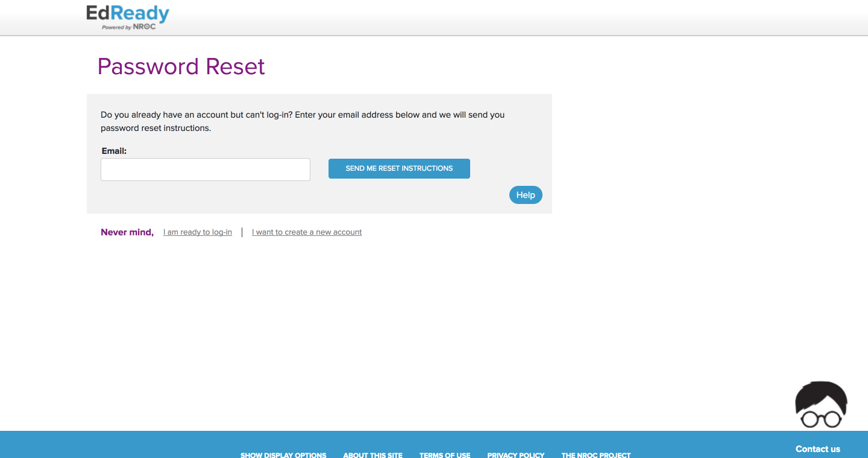Follow 'I want to create a new account' link
This screenshot has height=458, width=868.
click(307, 232)
